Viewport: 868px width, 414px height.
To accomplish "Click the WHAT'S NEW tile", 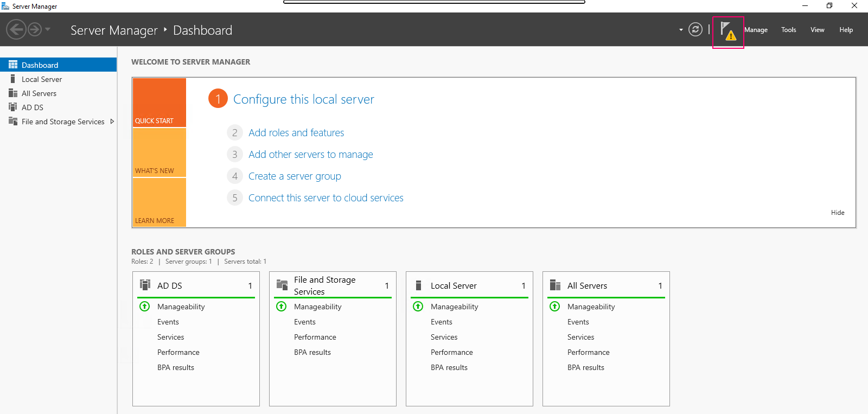I will tap(159, 152).
